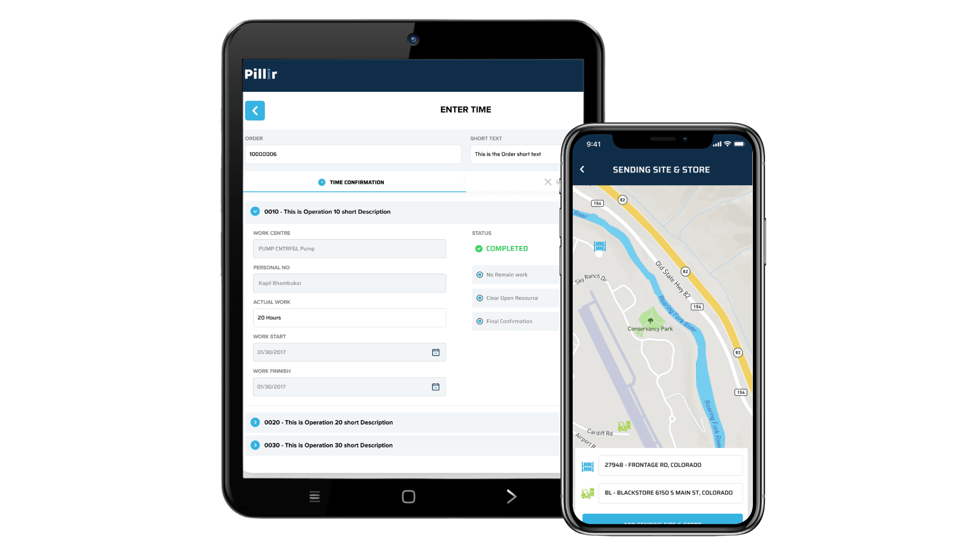Click the Actual Work hours input field
Viewport: 980px width, 551px height.
[x=349, y=317]
